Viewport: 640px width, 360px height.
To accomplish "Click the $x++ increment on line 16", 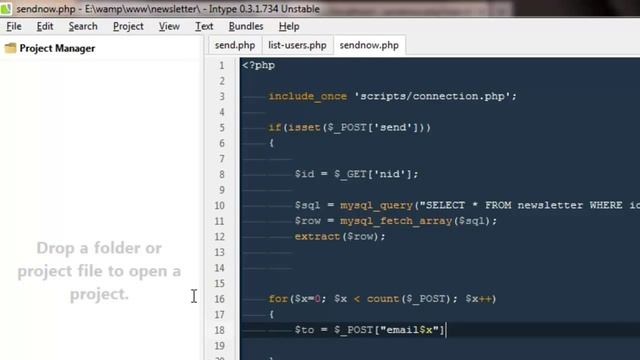I will 478,299.
